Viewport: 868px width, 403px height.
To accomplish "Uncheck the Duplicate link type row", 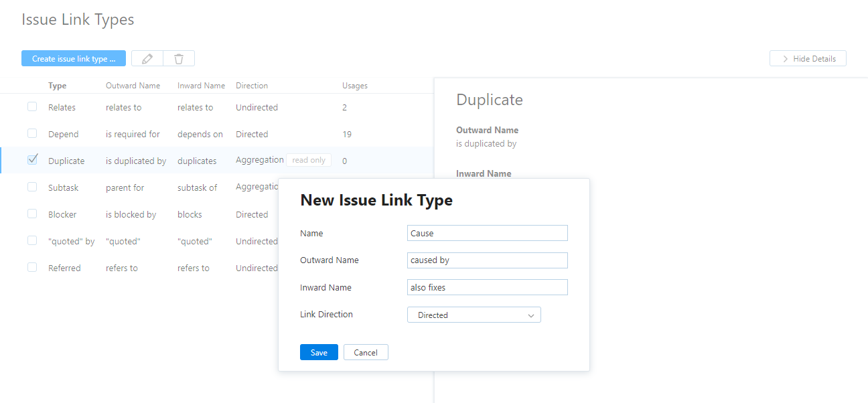I will (x=31, y=160).
